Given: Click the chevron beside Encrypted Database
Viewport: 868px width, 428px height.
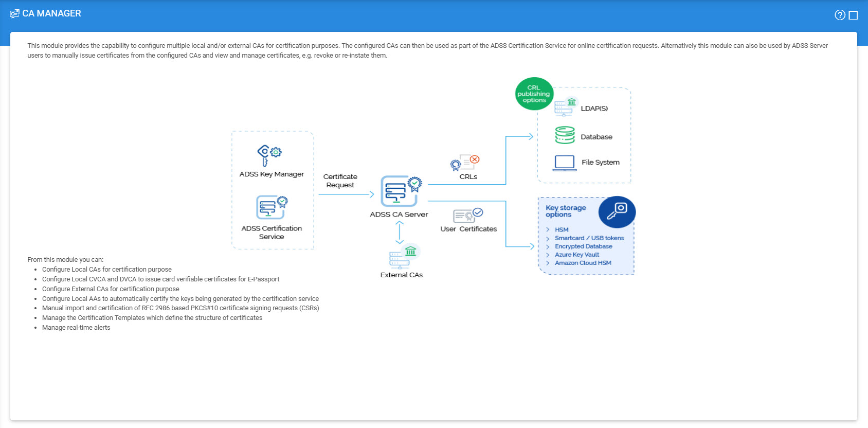Looking at the screenshot, I should coord(548,246).
